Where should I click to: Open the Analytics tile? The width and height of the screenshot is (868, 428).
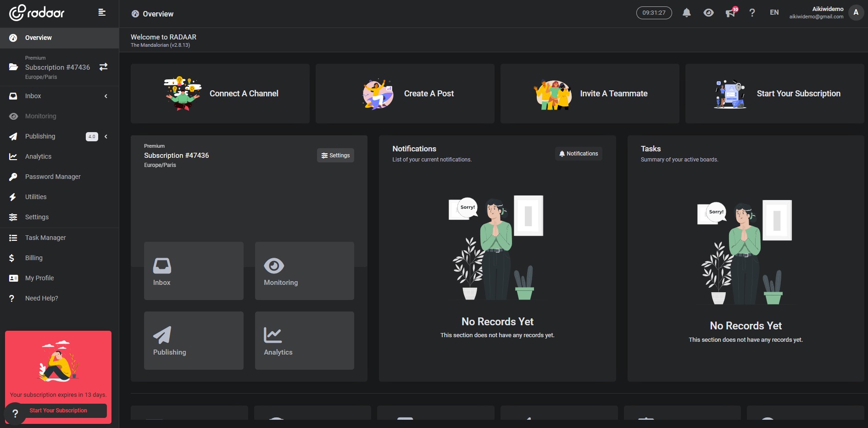point(305,341)
